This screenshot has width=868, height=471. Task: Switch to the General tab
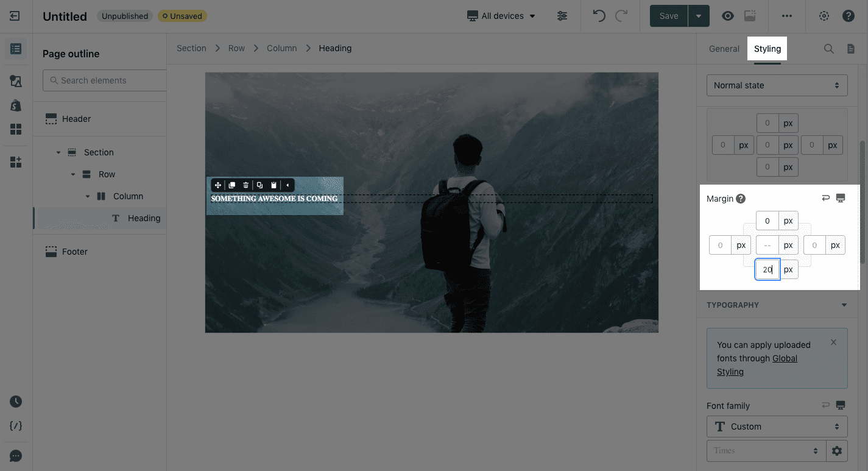[x=724, y=49]
